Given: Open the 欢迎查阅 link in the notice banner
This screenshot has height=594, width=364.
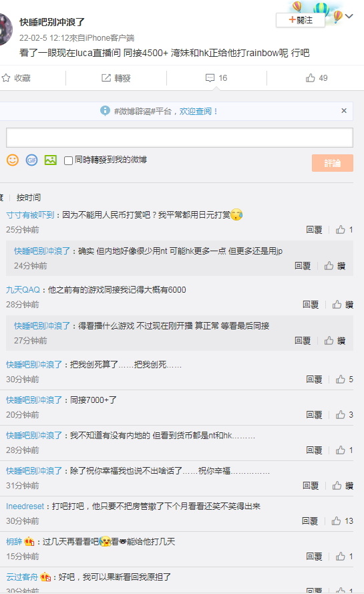Looking at the screenshot, I should (196, 112).
